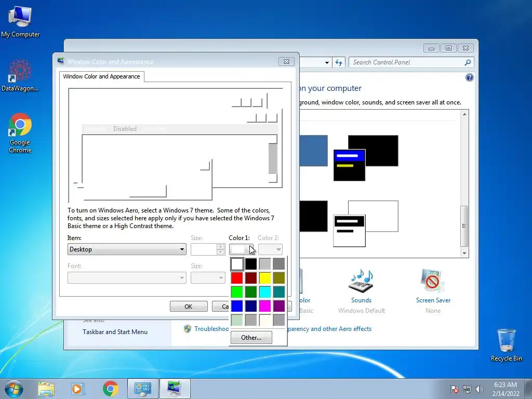Expand the Item dropdown showing Desktop
This screenshot has height=399, width=532.
pos(127,249)
